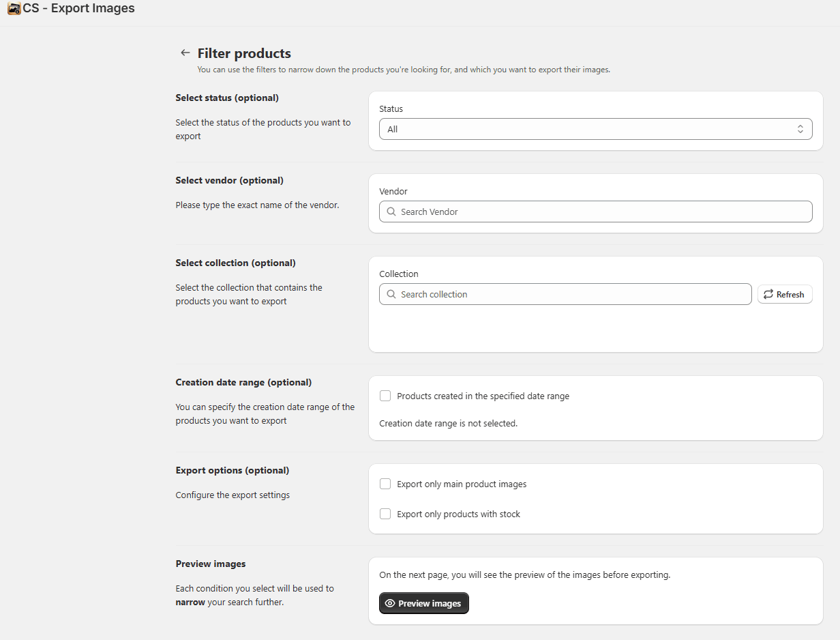This screenshot has width=840, height=640.
Task: Click the magnifier icon in Vendor search
Action: click(391, 212)
